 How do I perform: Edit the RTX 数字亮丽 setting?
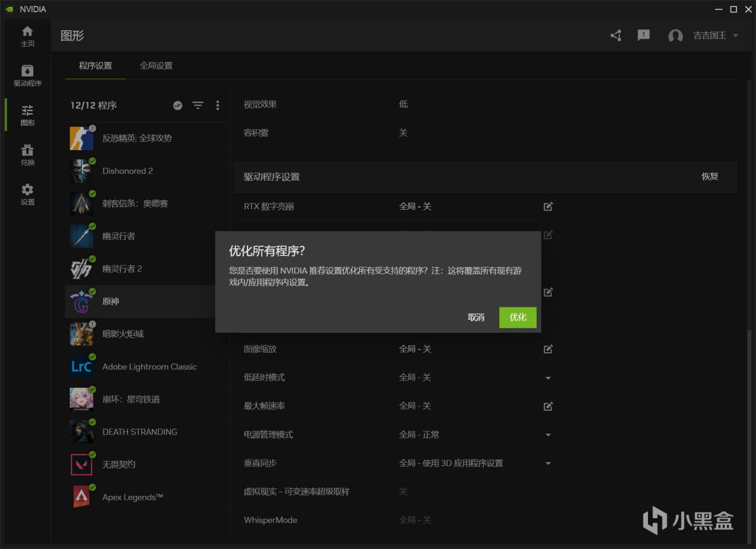[548, 206]
